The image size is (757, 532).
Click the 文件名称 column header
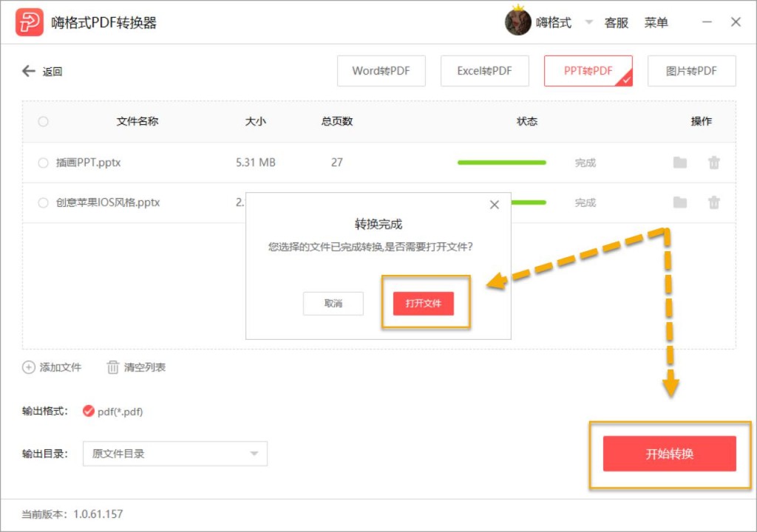(x=138, y=121)
